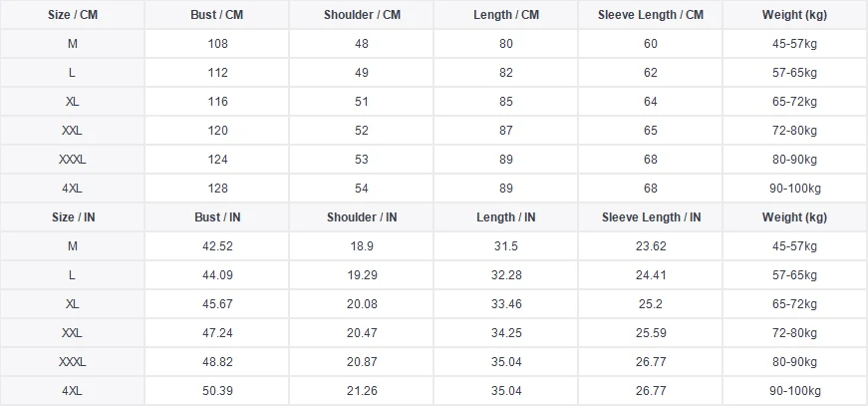Click the Shoulder / CM header
This screenshot has width=868, height=406.
(362, 15)
